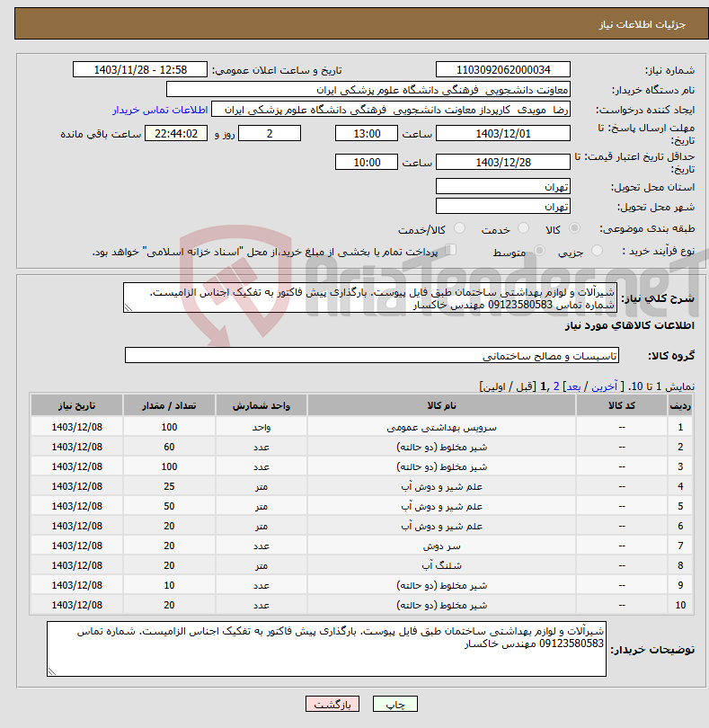Select item سرویس بهداشتی عمومی
Screen dimensions: 709x728
(441, 427)
